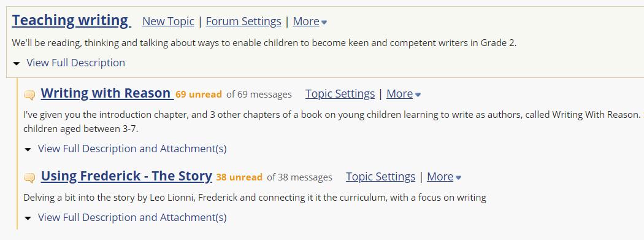This screenshot has height=240, width=644.
Task: Open Topic Settings for Writing with Reason
Action: (x=340, y=94)
